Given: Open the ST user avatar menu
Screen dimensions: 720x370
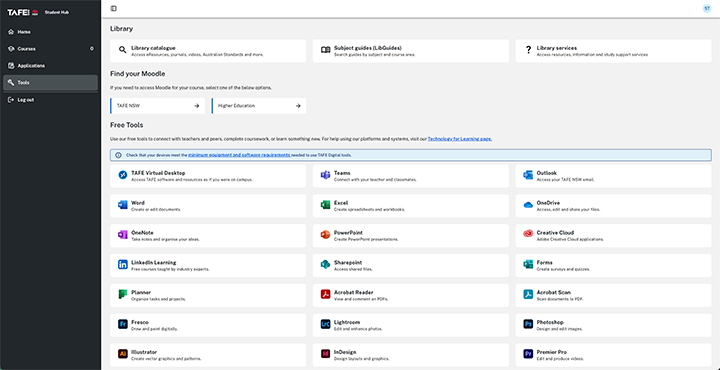Looking at the screenshot, I should coord(707,8).
